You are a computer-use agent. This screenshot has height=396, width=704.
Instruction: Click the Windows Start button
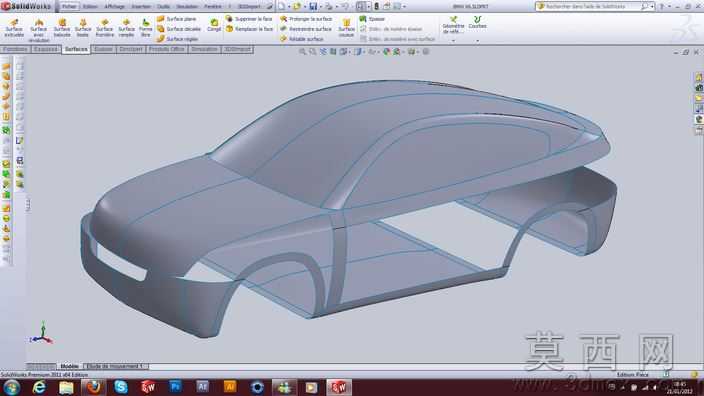pyautogui.click(x=11, y=387)
